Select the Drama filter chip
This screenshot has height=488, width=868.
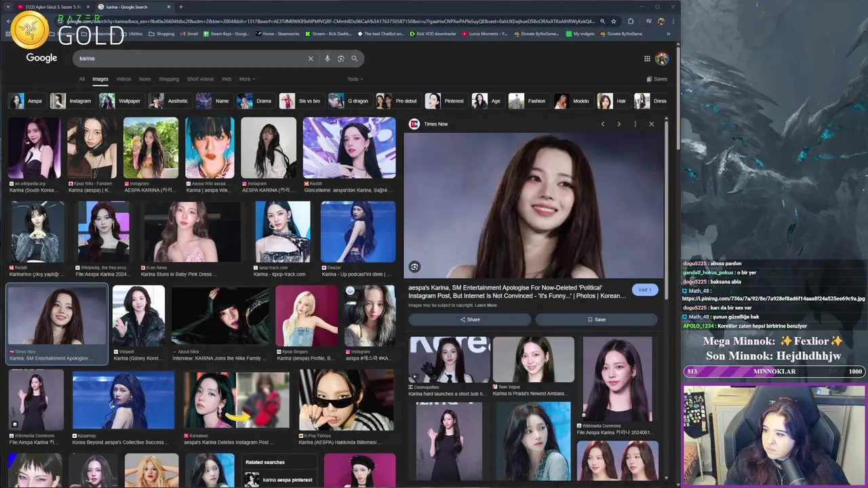(256, 101)
